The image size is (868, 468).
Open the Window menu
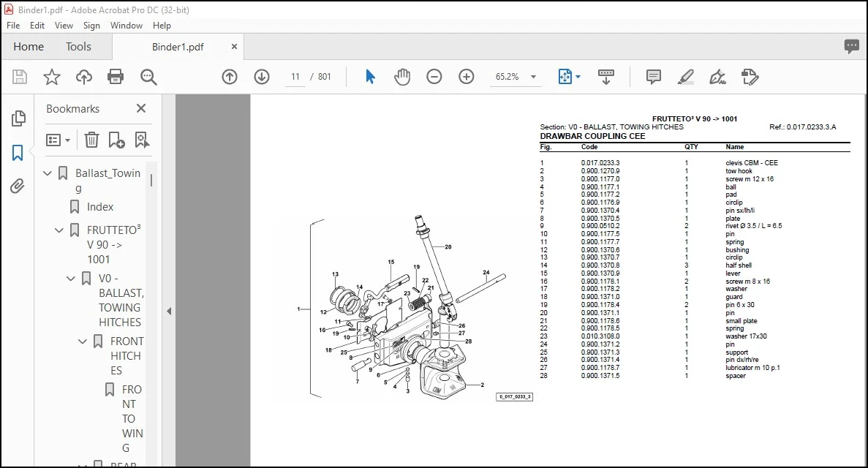click(x=127, y=26)
